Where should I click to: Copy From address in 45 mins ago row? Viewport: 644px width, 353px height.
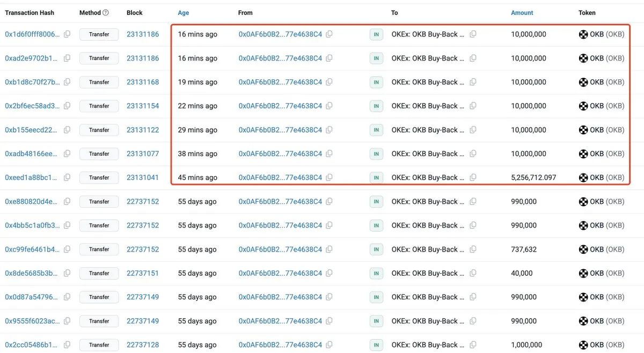[330, 178]
